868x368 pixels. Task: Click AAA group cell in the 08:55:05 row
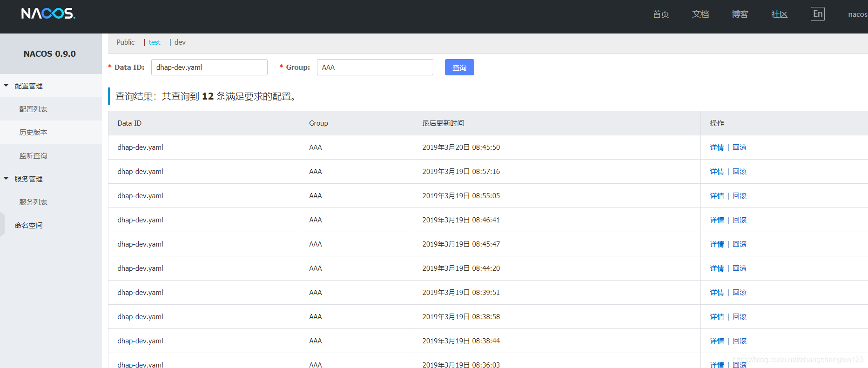tap(316, 196)
